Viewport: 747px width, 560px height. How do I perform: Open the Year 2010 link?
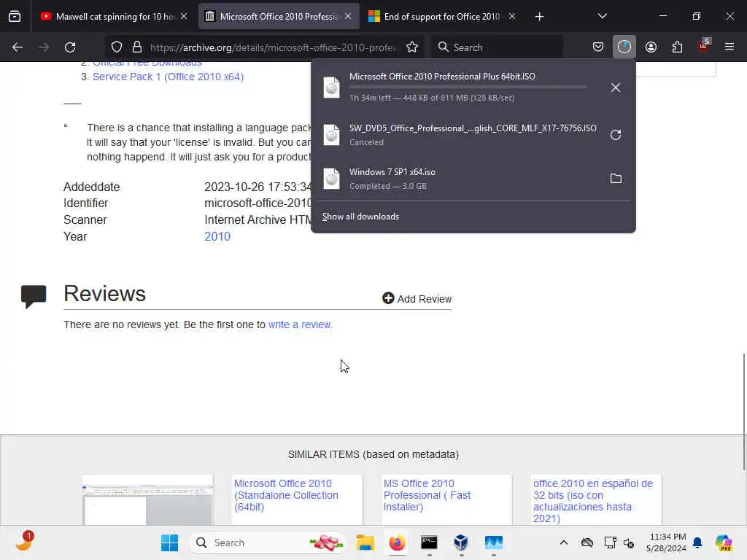(217, 237)
